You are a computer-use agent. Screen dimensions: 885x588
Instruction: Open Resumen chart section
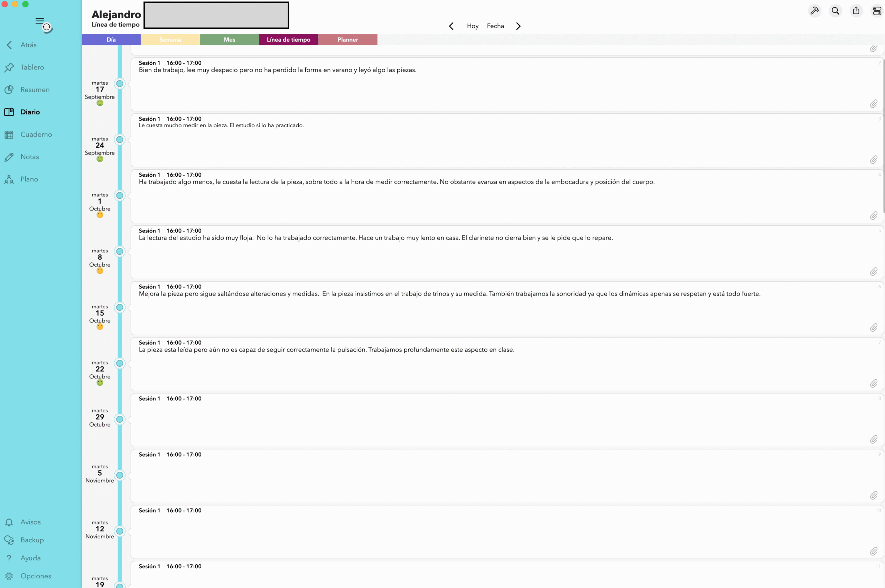35,90
